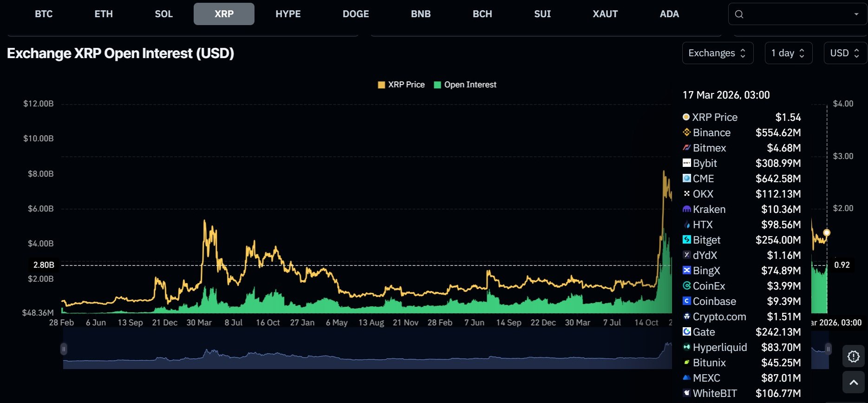The height and width of the screenshot is (403, 868).
Task: Click the left range slider handle
Action: tap(64, 349)
